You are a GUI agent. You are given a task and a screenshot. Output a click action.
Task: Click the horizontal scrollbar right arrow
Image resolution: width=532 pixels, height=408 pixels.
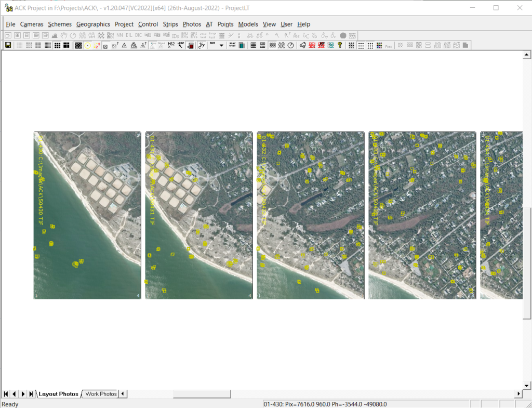pyautogui.click(x=518, y=394)
